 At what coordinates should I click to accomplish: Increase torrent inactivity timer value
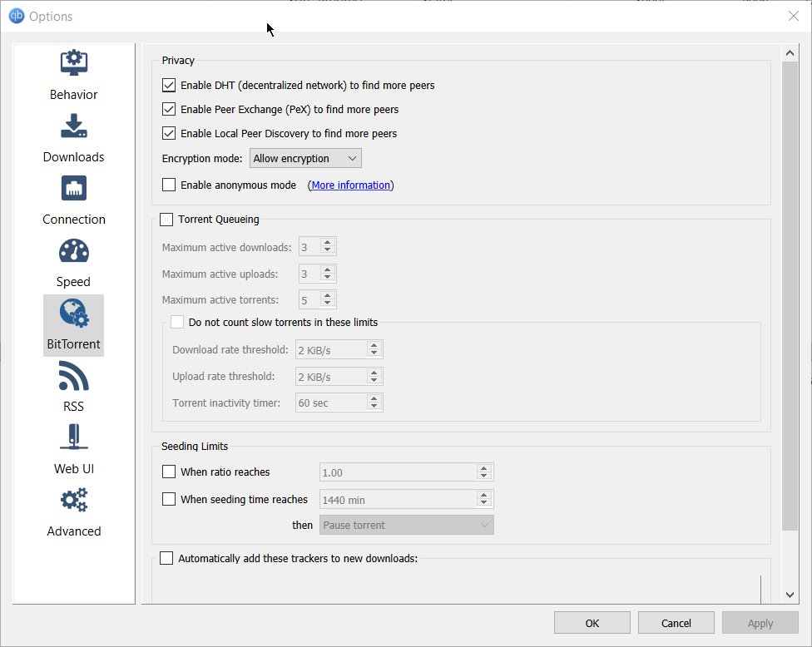pyautogui.click(x=374, y=398)
